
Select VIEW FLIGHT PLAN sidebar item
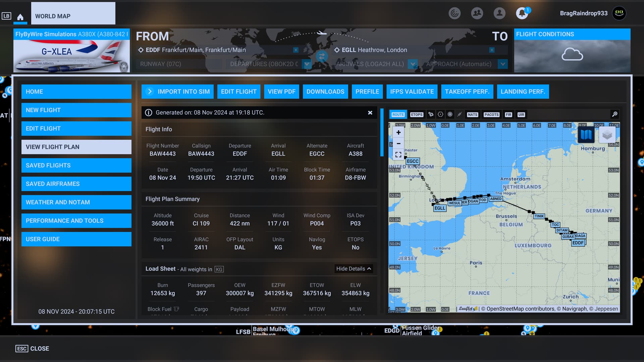coord(76,147)
